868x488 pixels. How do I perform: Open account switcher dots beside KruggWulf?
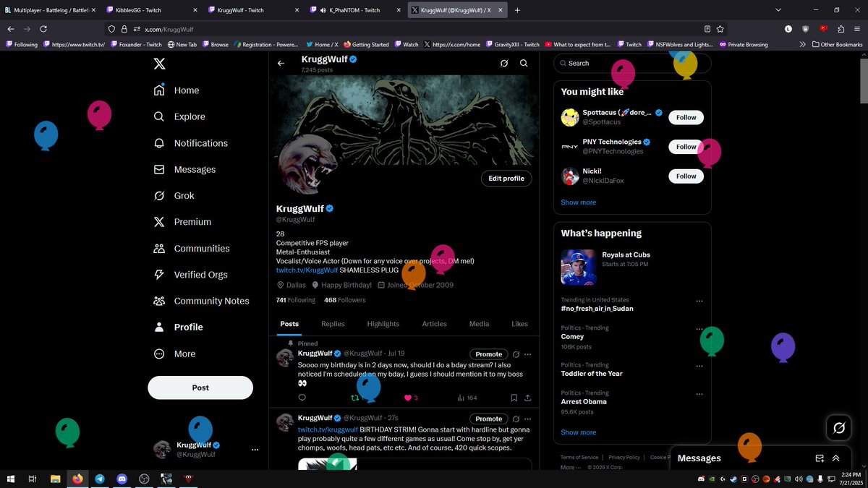click(x=255, y=450)
